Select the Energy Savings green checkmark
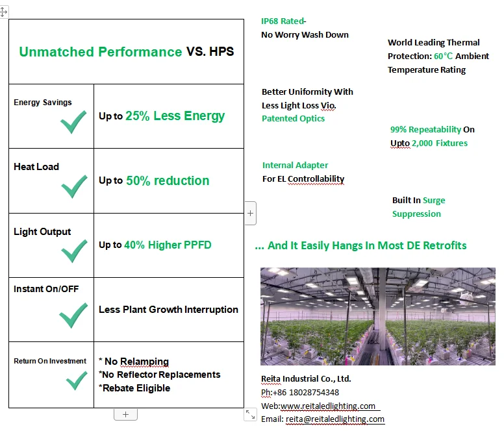This screenshot has height=431, width=504. click(x=73, y=122)
